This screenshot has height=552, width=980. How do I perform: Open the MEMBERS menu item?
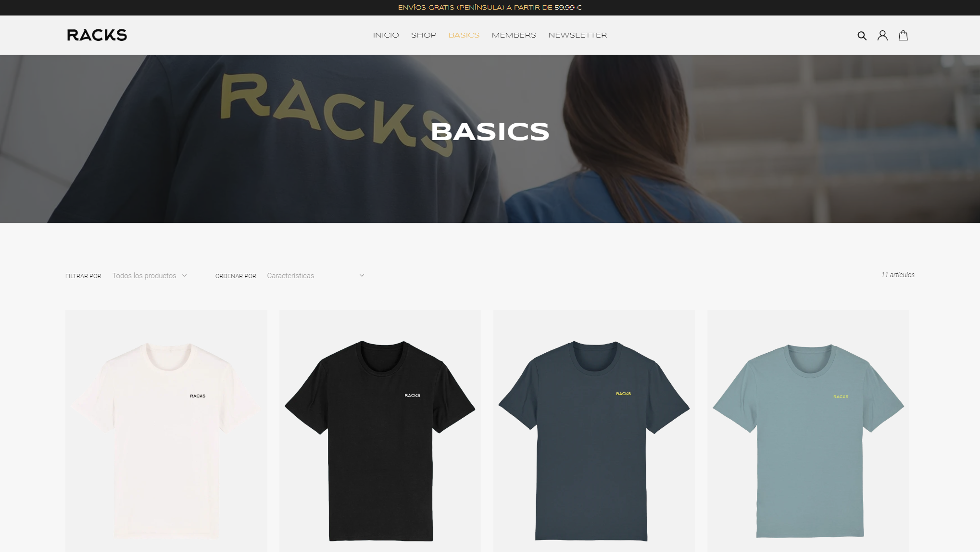tap(514, 35)
